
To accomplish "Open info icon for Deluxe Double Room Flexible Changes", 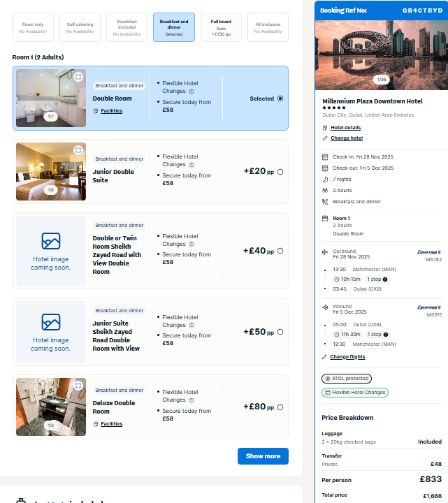I will (x=192, y=400).
